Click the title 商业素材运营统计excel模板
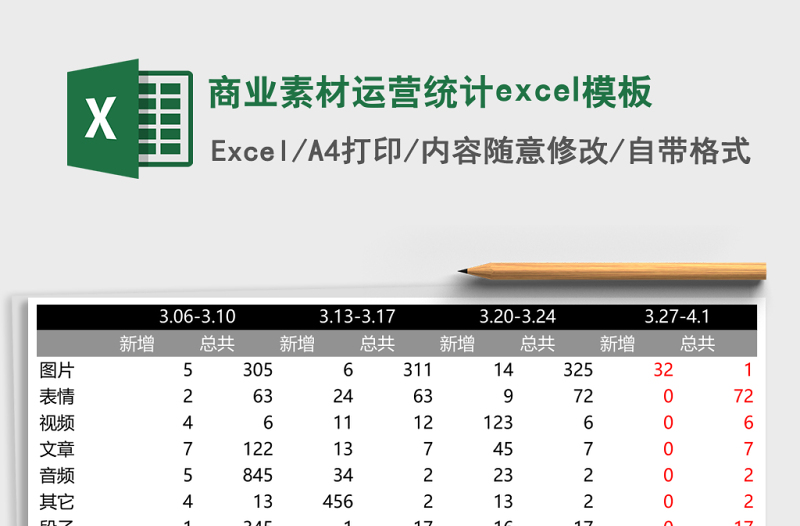Viewport: 800px width, 526px height. 430,92
